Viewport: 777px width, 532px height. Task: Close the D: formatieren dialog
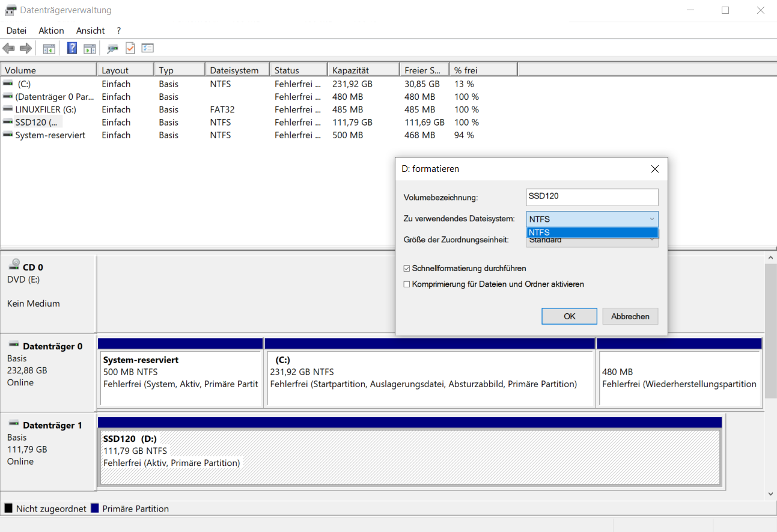coord(655,169)
